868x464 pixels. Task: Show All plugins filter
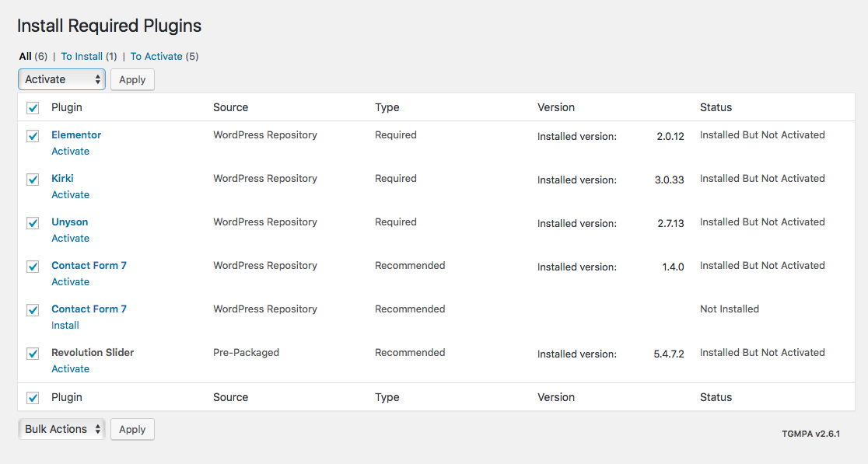[26, 57]
